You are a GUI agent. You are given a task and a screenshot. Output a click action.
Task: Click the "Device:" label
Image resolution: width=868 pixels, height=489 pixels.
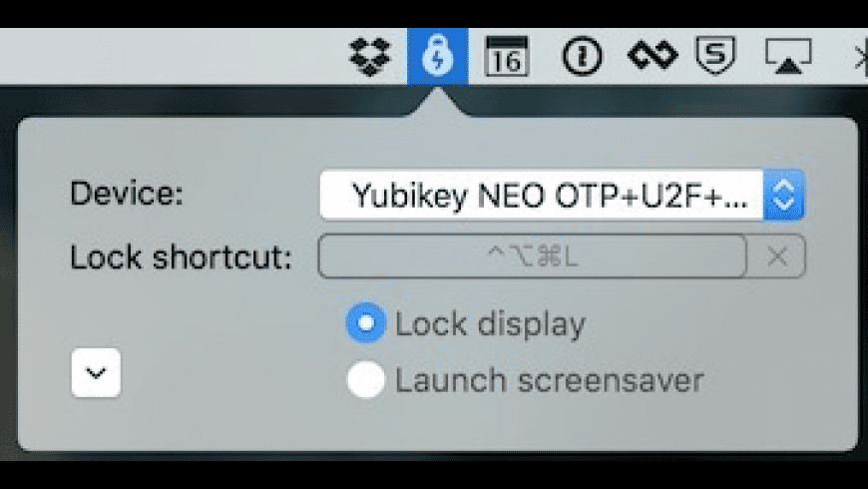(x=127, y=193)
